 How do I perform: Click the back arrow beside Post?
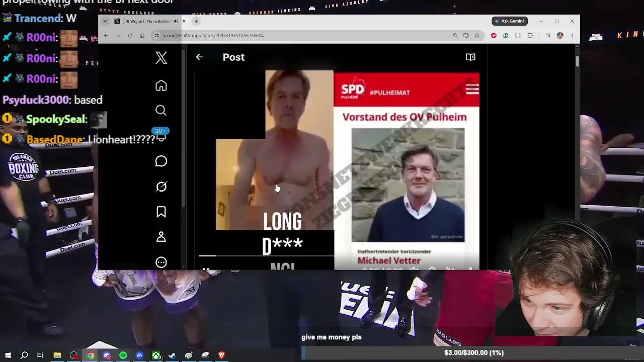pyautogui.click(x=200, y=57)
